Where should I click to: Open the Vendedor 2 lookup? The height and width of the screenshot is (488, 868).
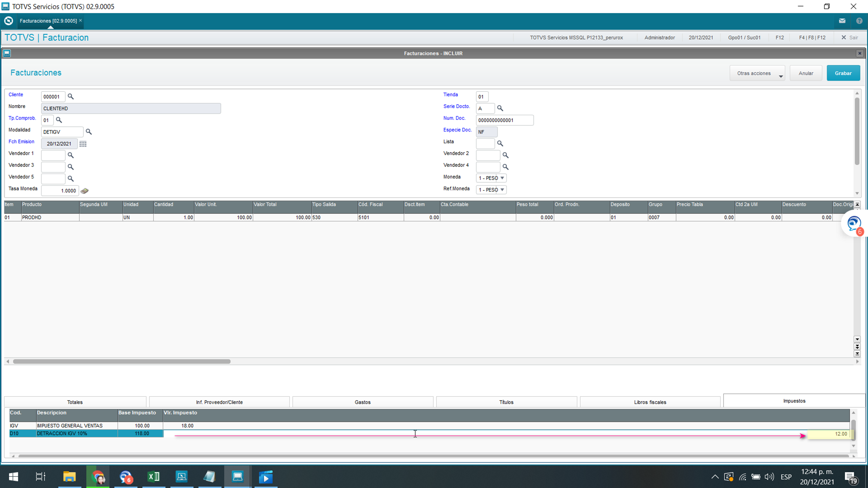(x=505, y=155)
